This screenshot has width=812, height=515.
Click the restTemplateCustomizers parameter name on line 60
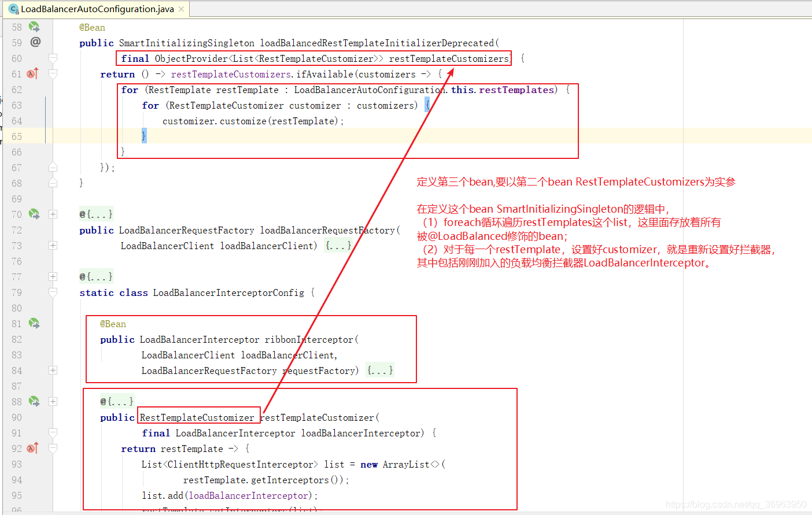pyautogui.click(x=449, y=58)
